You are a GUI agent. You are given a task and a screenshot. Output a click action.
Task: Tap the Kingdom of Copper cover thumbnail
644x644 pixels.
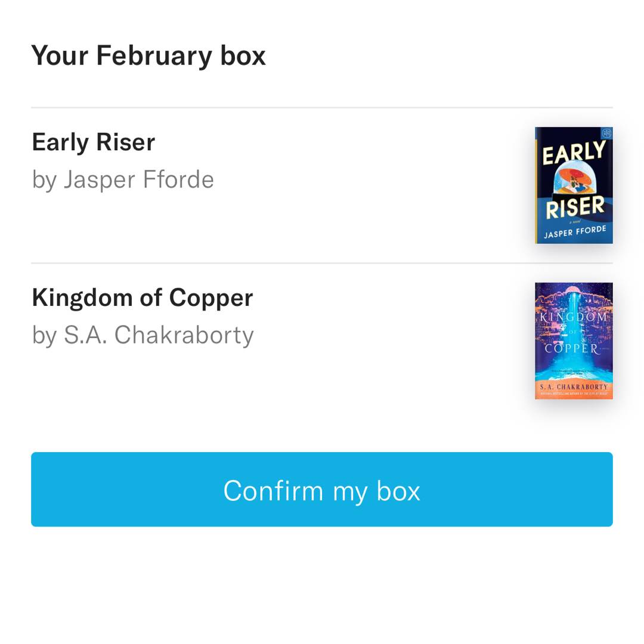[574, 340]
